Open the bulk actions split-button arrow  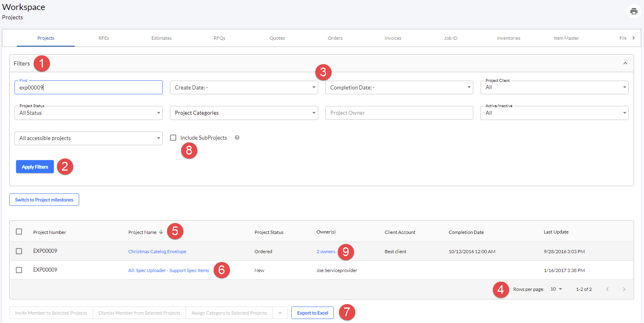tap(280, 313)
